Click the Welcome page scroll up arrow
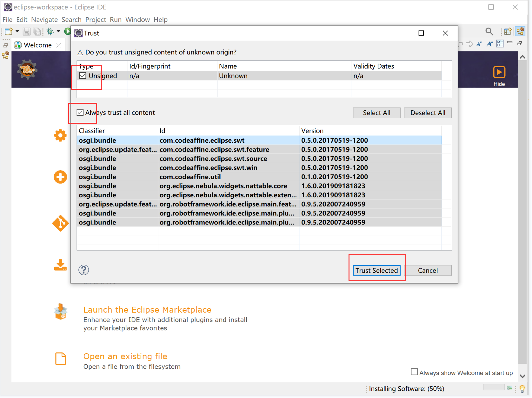 522,57
